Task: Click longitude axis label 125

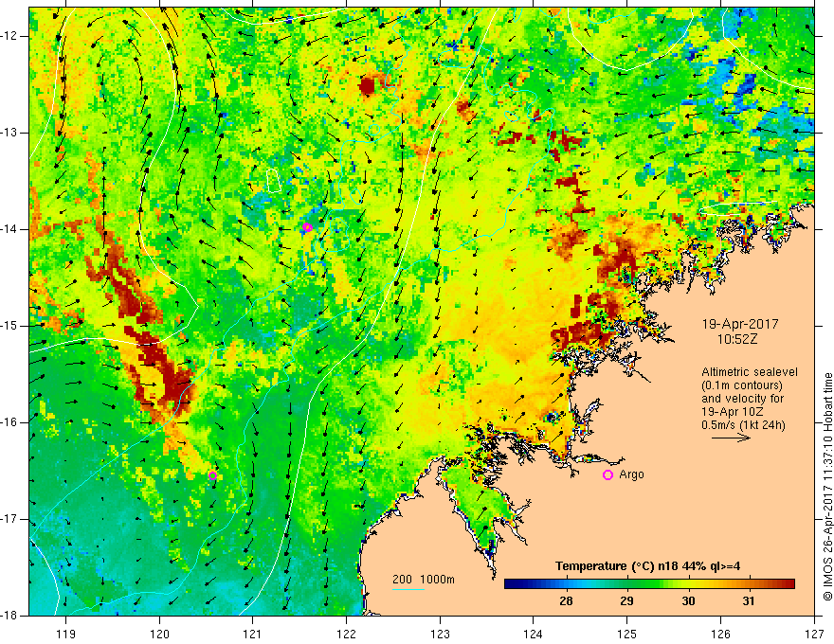Action: [626, 634]
